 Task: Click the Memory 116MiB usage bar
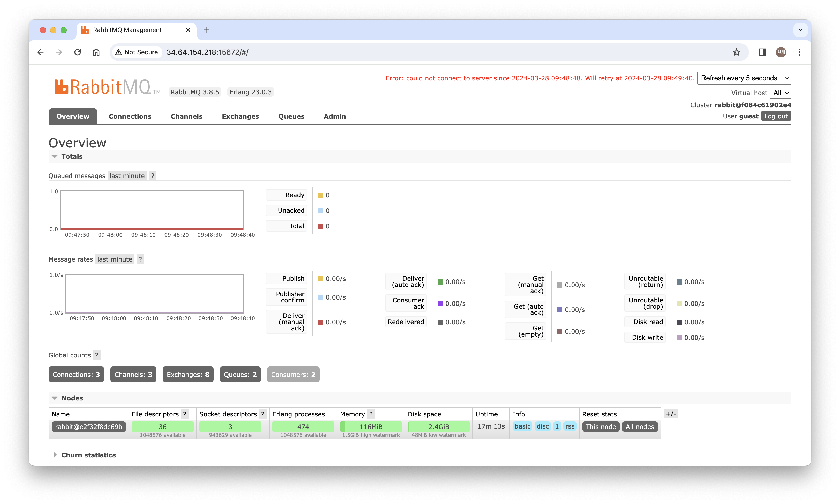[x=371, y=426]
